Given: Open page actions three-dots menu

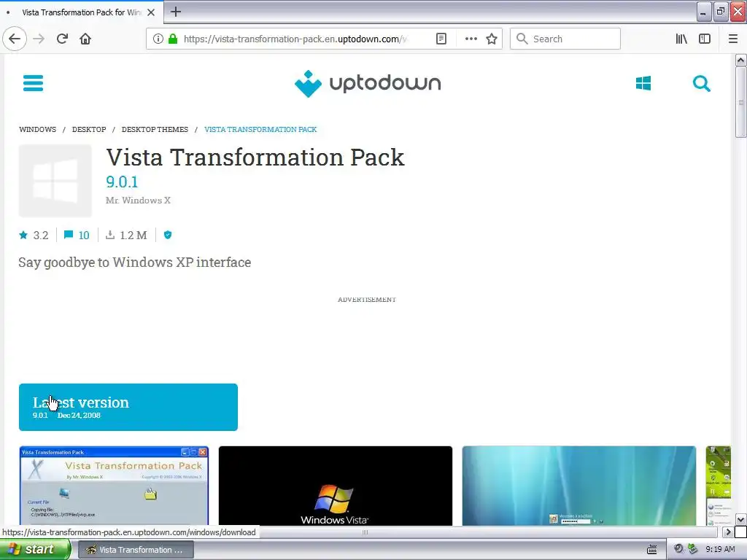Looking at the screenshot, I should click(x=471, y=39).
